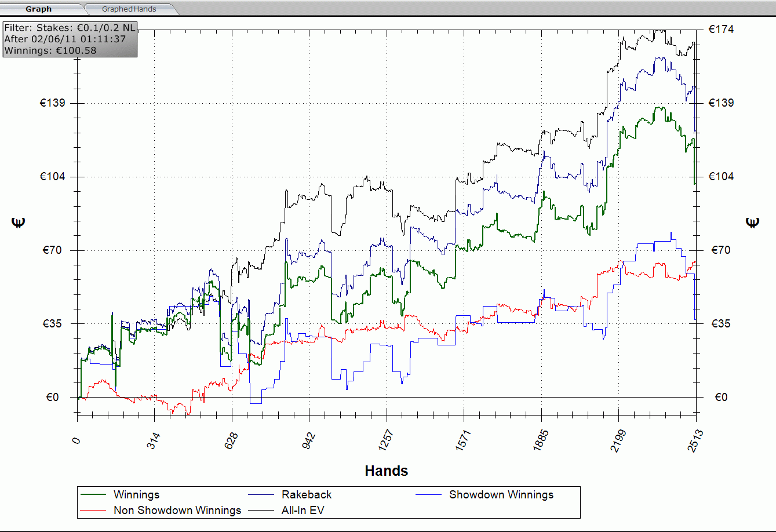The height and width of the screenshot is (532, 776).
Task: Click the right €70 axis label
Action: pos(720,250)
